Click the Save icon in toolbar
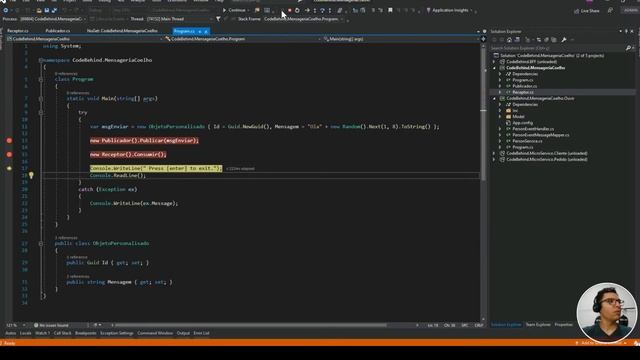This screenshot has width=640, height=360. [47, 10]
